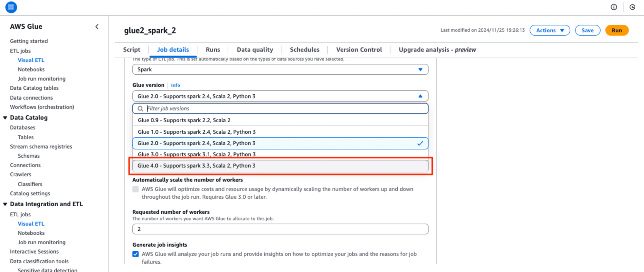Open Databases in the Data Catalog
Viewport: 644px width, 272px height.
point(23,128)
